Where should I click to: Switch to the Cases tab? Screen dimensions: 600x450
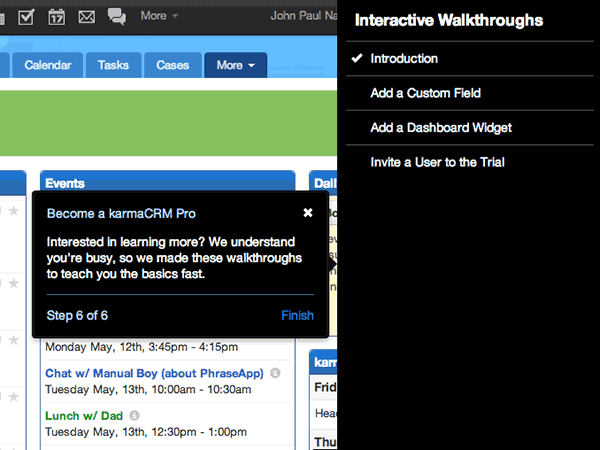(x=173, y=65)
